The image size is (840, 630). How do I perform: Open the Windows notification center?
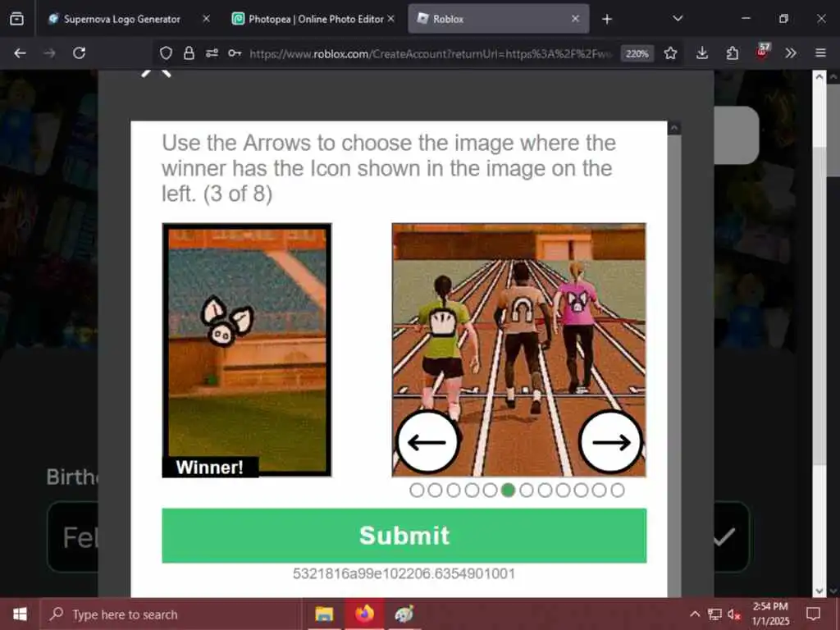[x=813, y=614]
